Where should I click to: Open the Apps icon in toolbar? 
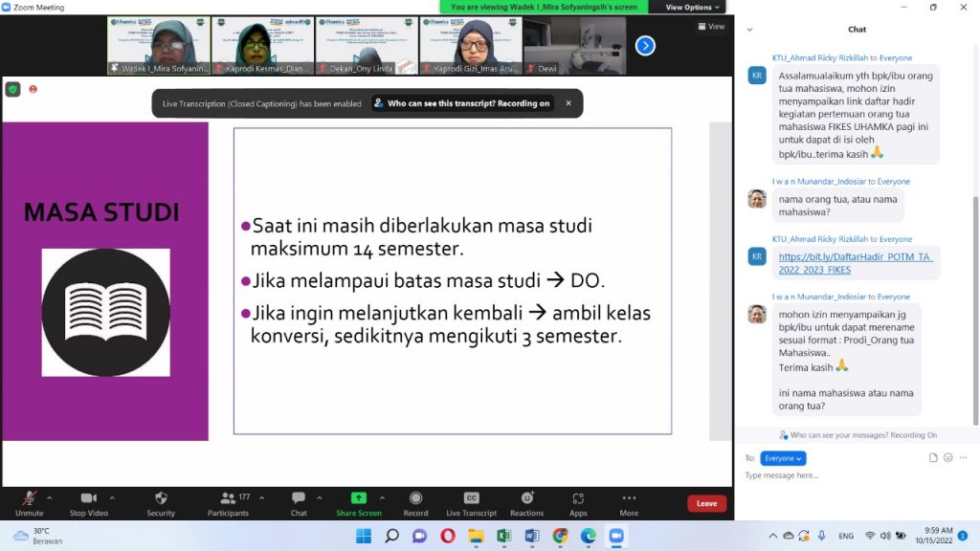(578, 498)
